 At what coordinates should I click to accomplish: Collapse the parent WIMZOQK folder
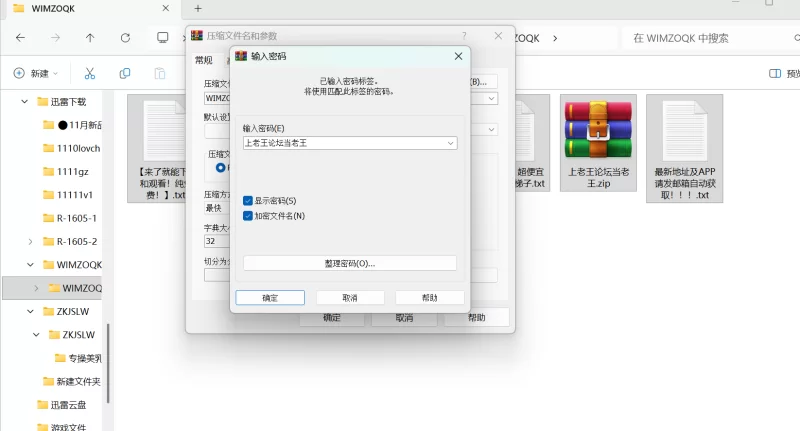30,265
